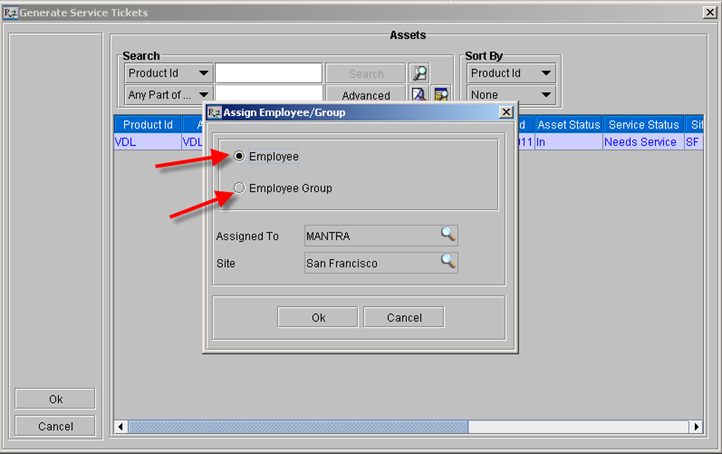Select the Employee Group radio button
Screen dimensions: 722x454
point(239,188)
